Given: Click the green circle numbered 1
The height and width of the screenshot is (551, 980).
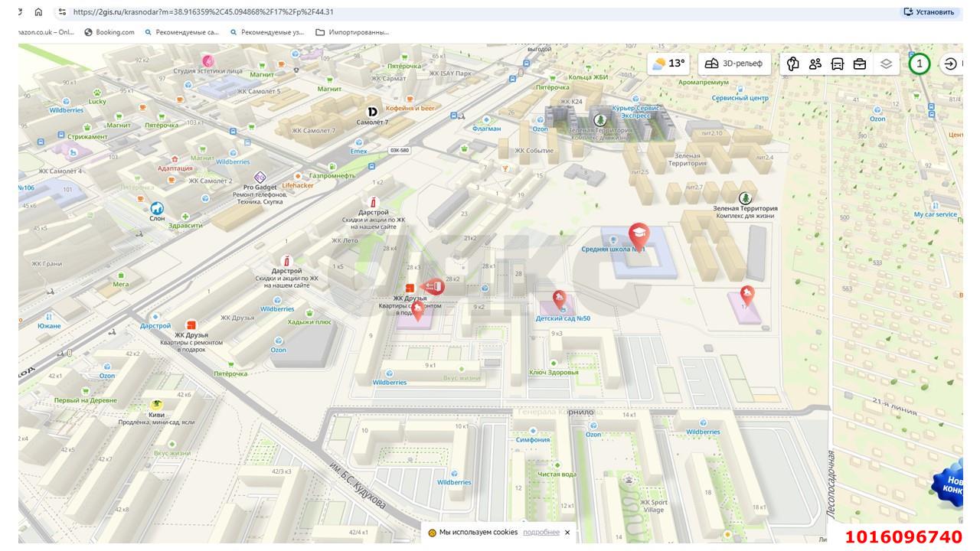Looking at the screenshot, I should point(920,64).
